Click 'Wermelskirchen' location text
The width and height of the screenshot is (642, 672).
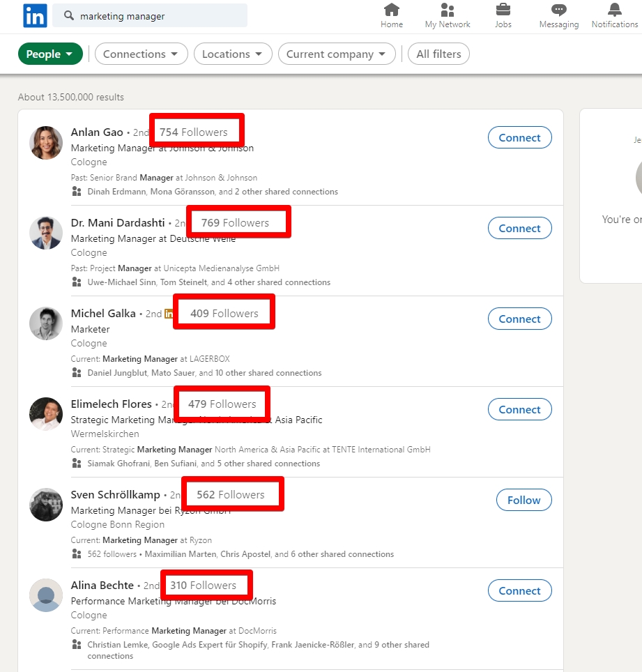105,434
